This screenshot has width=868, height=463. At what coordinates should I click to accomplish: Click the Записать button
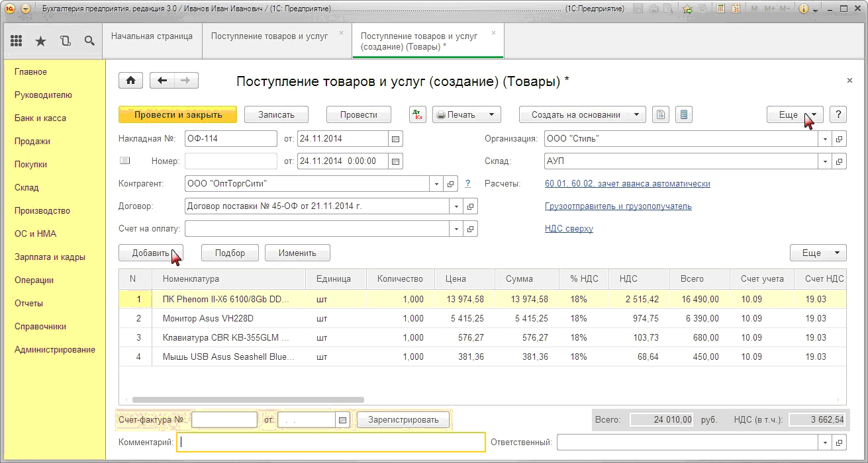click(x=276, y=114)
